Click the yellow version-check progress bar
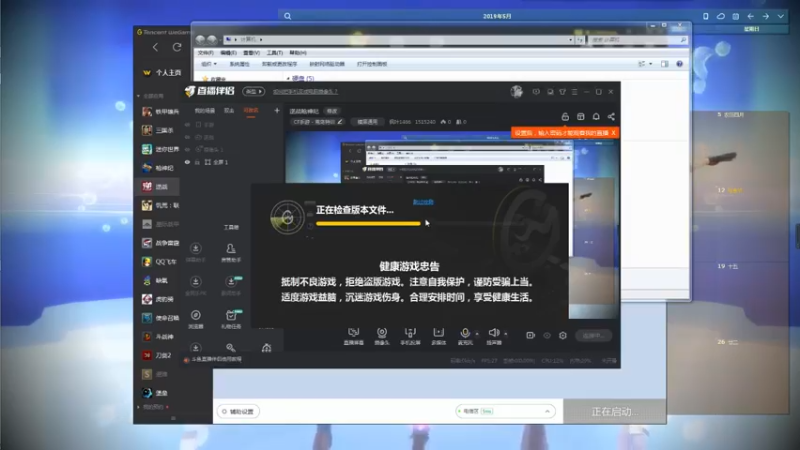This screenshot has height=450, width=800. 368,223
